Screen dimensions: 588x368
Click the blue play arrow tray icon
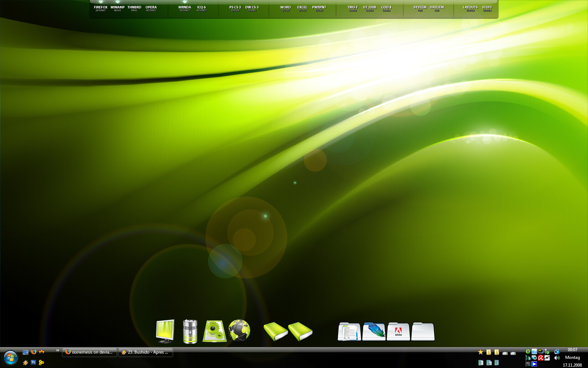coord(534,364)
